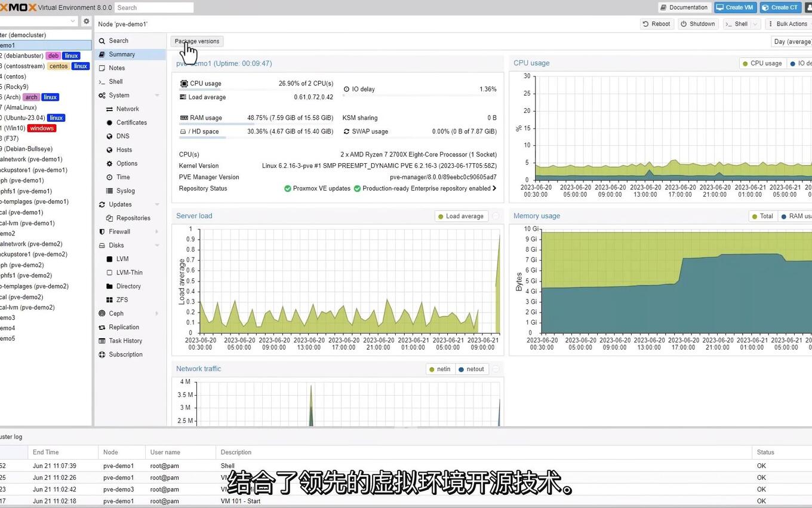This screenshot has height=508, width=812.
Task: Toggle the netin legend item
Action: (439, 369)
